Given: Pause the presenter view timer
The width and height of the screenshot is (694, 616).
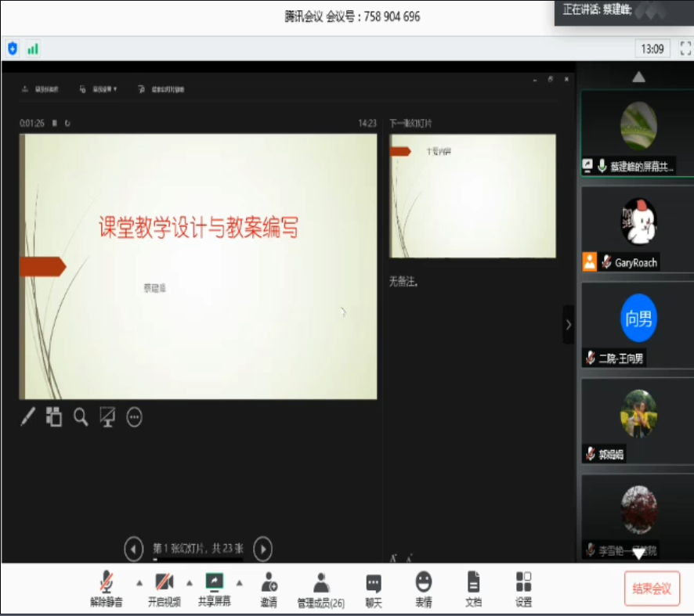Looking at the screenshot, I should pos(55,123).
